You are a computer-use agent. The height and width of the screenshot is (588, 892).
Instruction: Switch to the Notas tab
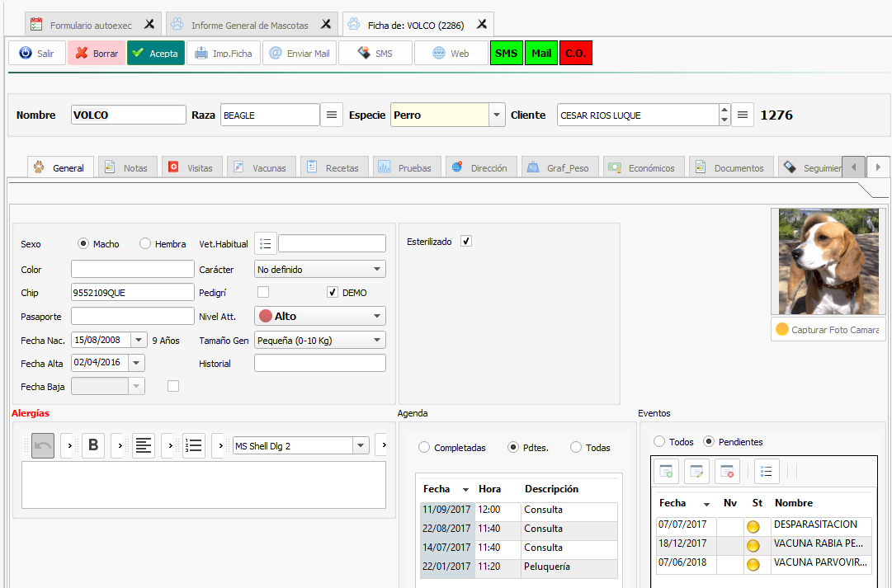(x=127, y=167)
